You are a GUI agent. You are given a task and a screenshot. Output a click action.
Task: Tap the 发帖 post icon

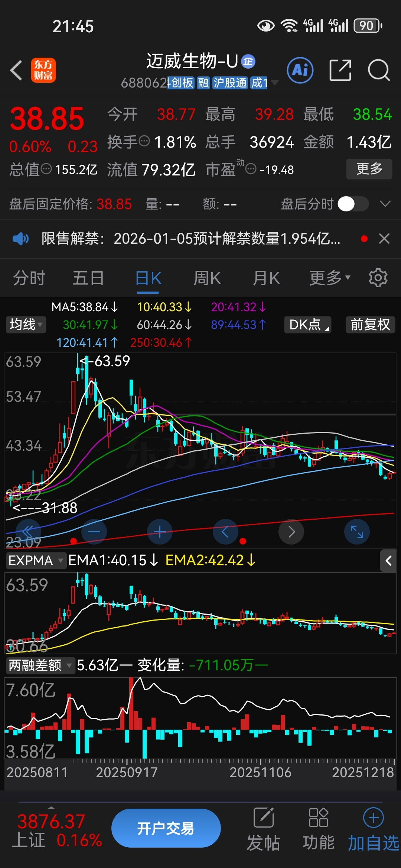click(x=264, y=829)
